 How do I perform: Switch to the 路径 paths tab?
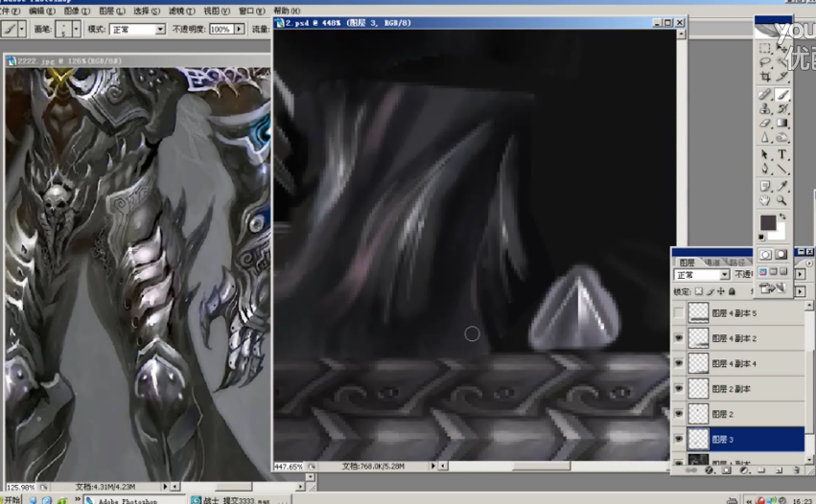[x=736, y=263]
